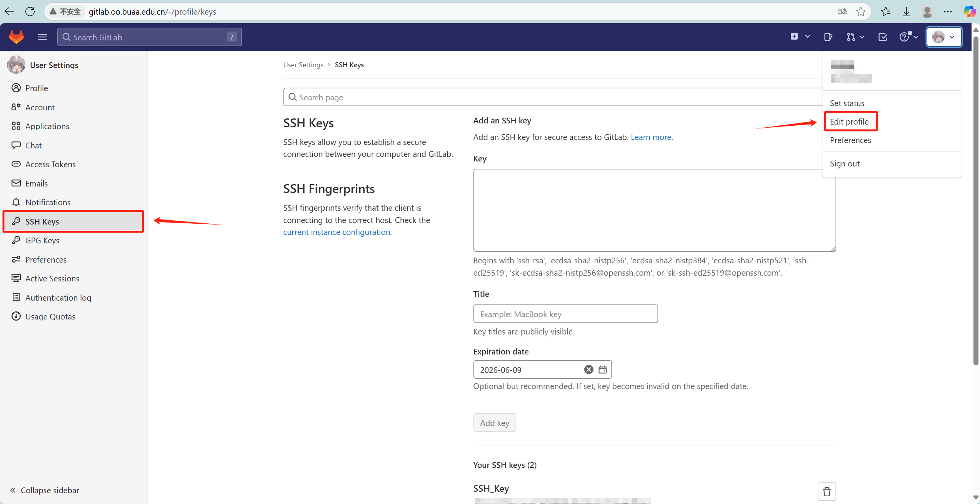Delete the SSH_Key with trash icon
This screenshot has height=504, width=980.
[827, 491]
